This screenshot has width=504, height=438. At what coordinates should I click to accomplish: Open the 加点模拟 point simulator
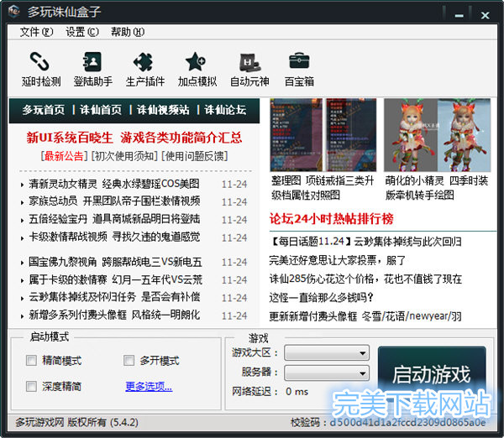click(x=197, y=68)
